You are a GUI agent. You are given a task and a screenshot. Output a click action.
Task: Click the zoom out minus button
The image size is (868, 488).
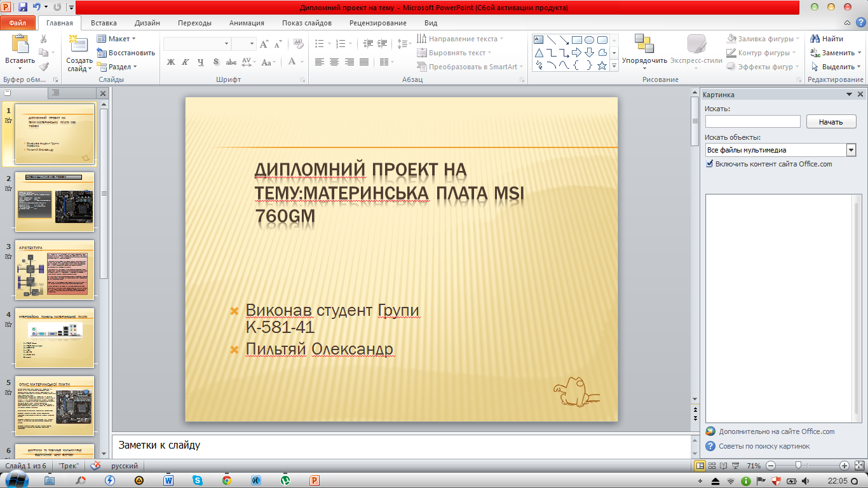pyautogui.click(x=770, y=466)
